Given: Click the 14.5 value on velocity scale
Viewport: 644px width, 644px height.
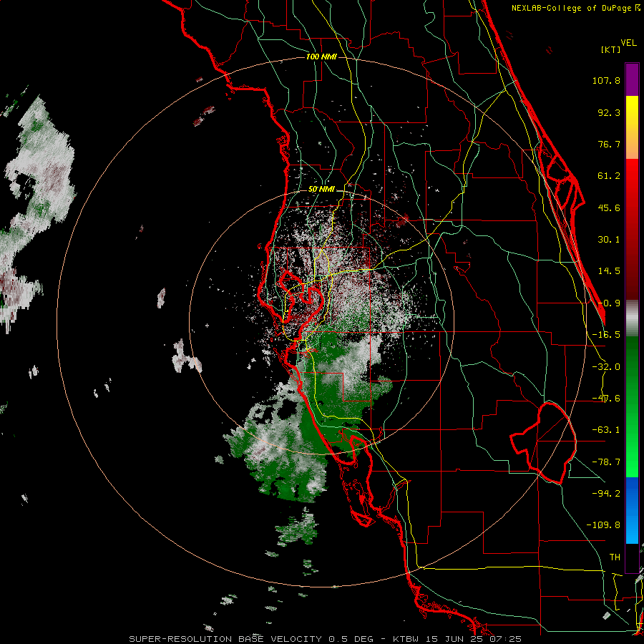Looking at the screenshot, I should click(x=609, y=271).
